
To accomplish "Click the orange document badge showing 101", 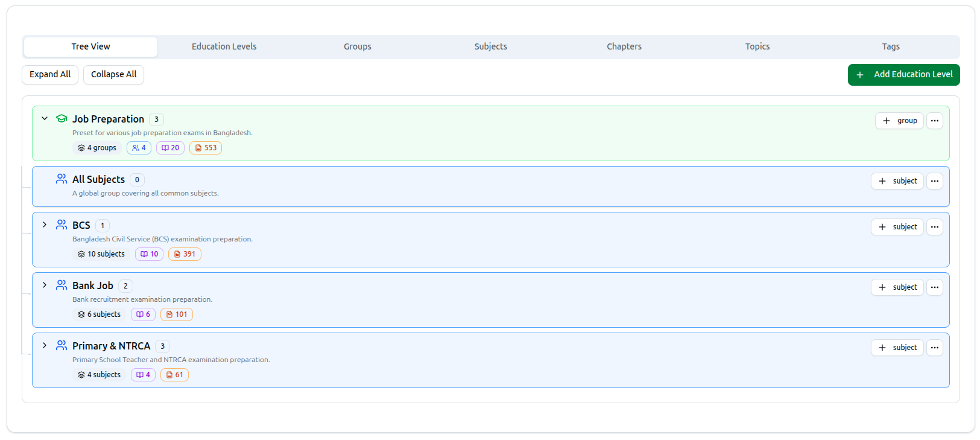I will click(177, 314).
